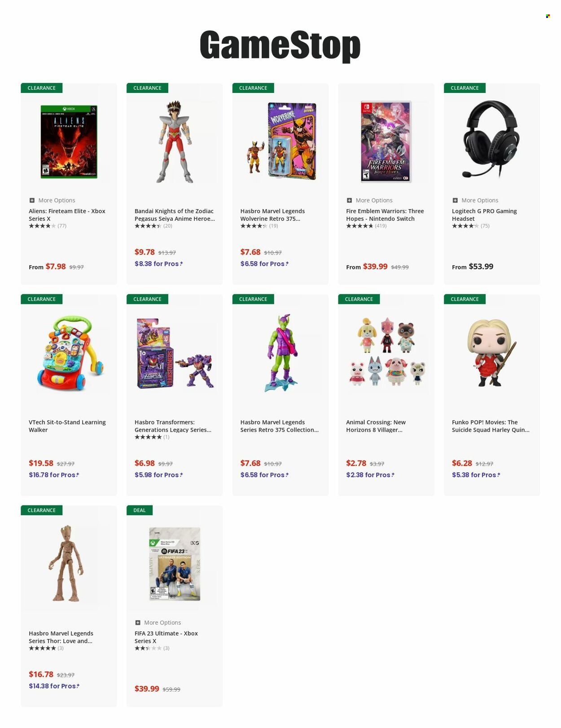Click Logitech G PRO headset image
The width and height of the screenshot is (561, 728).
point(491,140)
